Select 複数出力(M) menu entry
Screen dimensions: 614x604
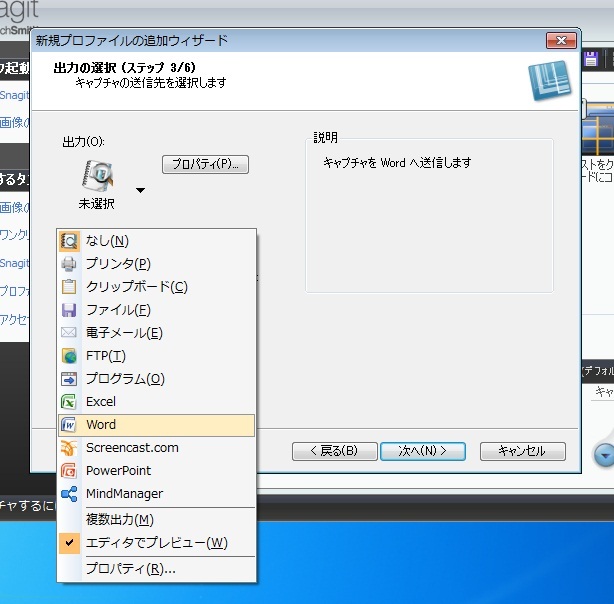tap(157, 520)
